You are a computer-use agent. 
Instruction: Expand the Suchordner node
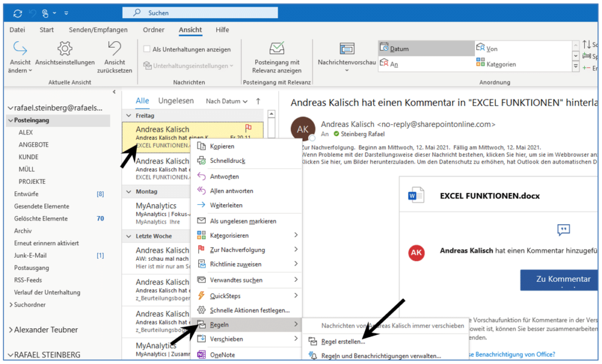[x=11, y=305]
